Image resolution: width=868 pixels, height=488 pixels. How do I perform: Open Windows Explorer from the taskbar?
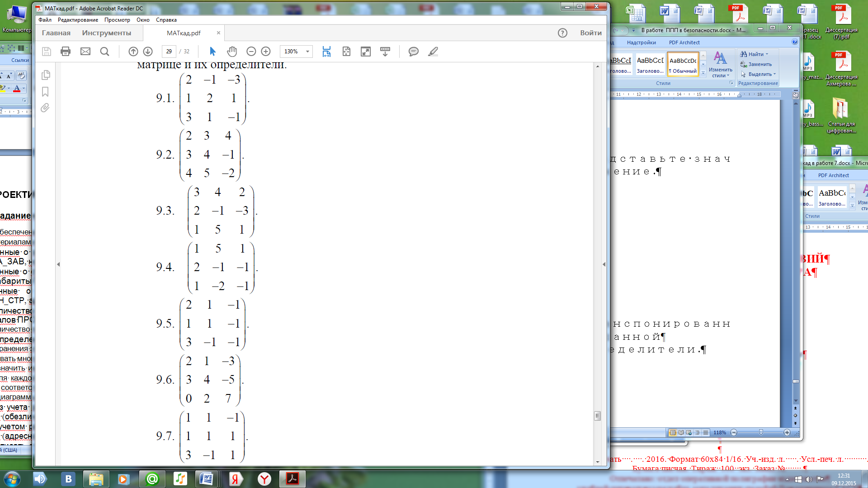pos(96,479)
